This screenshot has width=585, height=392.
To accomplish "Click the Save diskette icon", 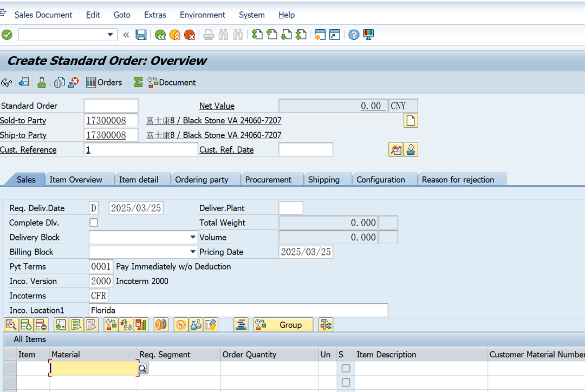I will 141,35.
